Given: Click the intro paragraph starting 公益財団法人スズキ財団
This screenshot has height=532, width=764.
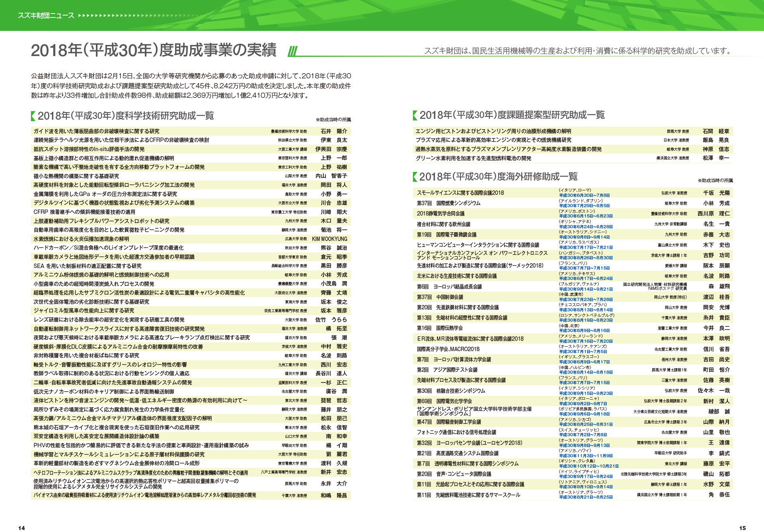Looking at the screenshot, I should 191,85.
